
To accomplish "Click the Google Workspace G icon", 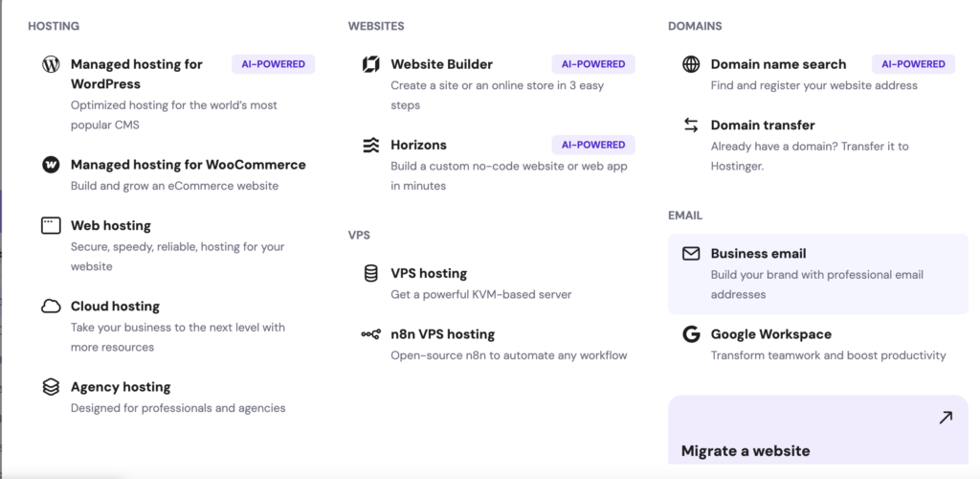I will point(691,334).
